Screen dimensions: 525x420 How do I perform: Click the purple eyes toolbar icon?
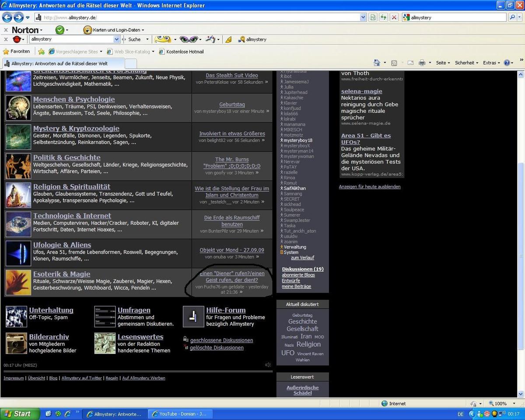click(189, 39)
